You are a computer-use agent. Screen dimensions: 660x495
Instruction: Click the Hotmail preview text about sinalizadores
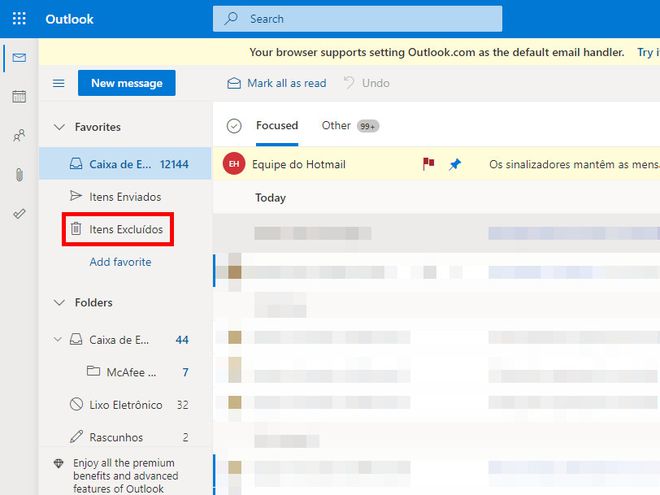574,164
